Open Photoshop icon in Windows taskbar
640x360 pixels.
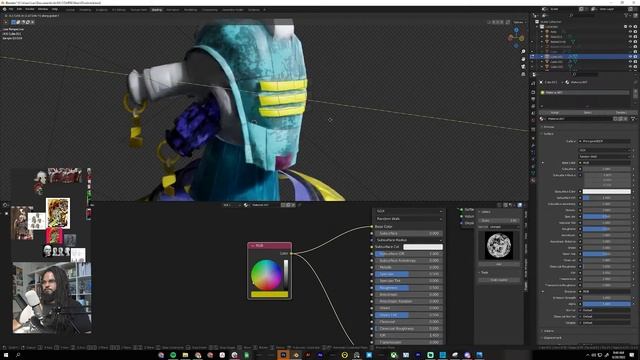pos(283,355)
